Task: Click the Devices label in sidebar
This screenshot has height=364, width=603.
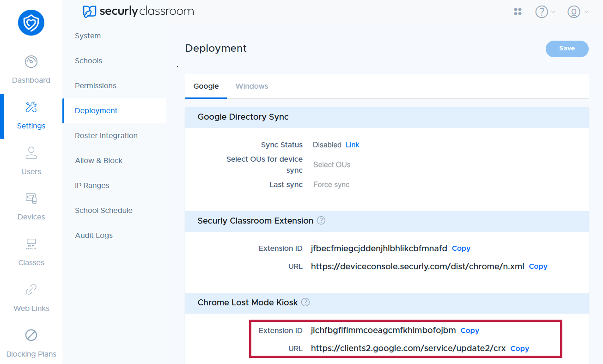Action: 31,217
